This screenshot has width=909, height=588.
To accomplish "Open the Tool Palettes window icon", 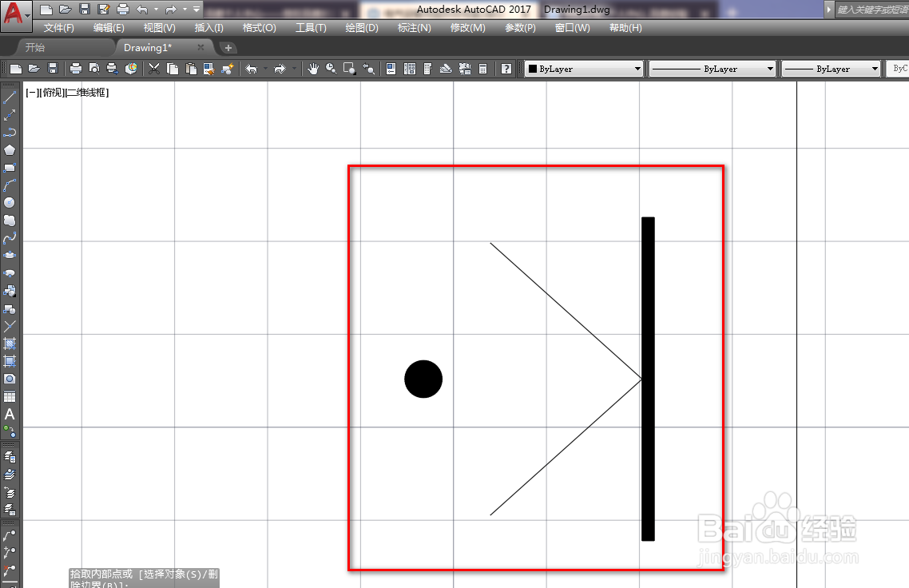I will (428, 69).
